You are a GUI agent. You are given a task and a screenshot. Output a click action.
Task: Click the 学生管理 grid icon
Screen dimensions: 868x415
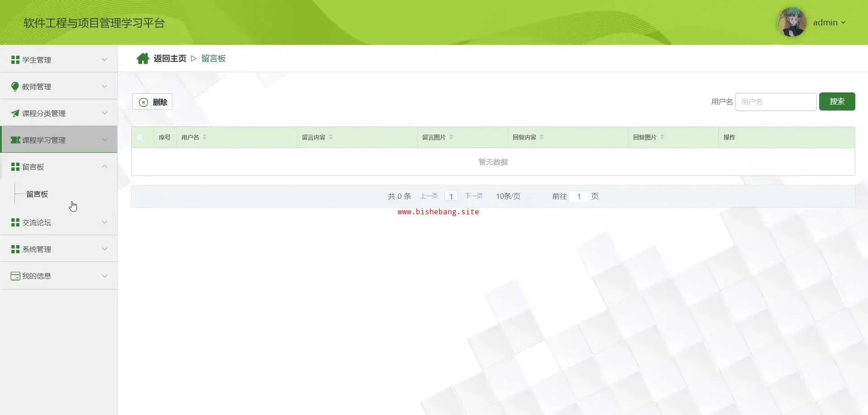[x=15, y=60]
